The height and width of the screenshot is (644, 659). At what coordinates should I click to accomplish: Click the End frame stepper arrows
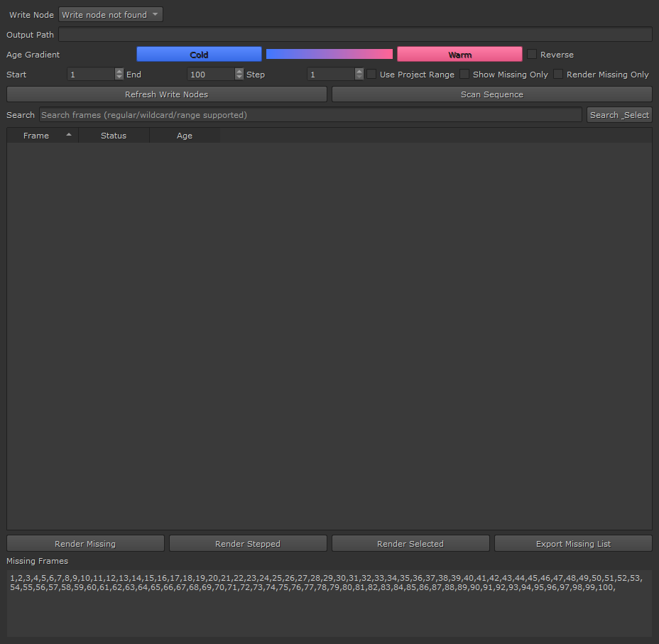(x=239, y=75)
